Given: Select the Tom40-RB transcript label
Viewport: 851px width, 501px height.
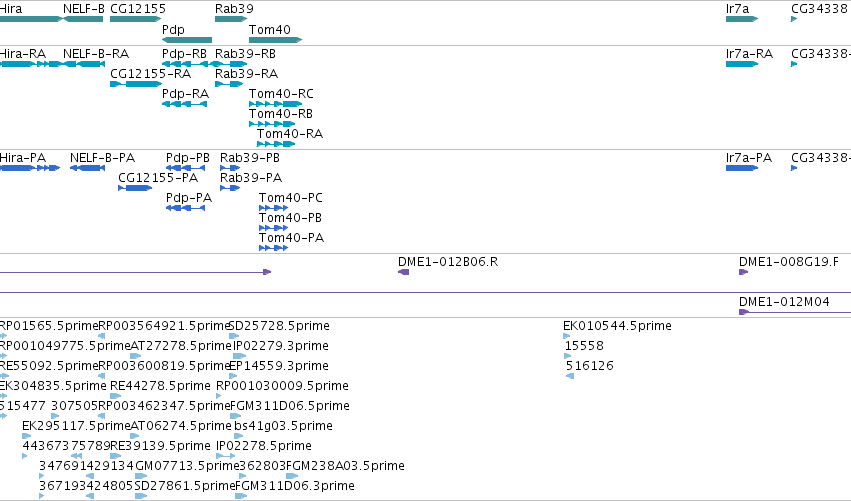Looking at the screenshot, I should pyautogui.click(x=281, y=114).
